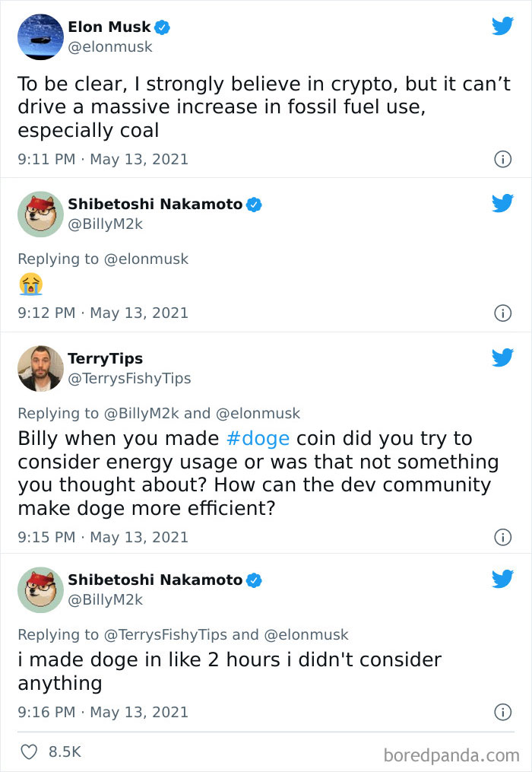This screenshot has width=532, height=772.
Task: Click the info icon on TerryTips' tweet
Action: pos(503,537)
